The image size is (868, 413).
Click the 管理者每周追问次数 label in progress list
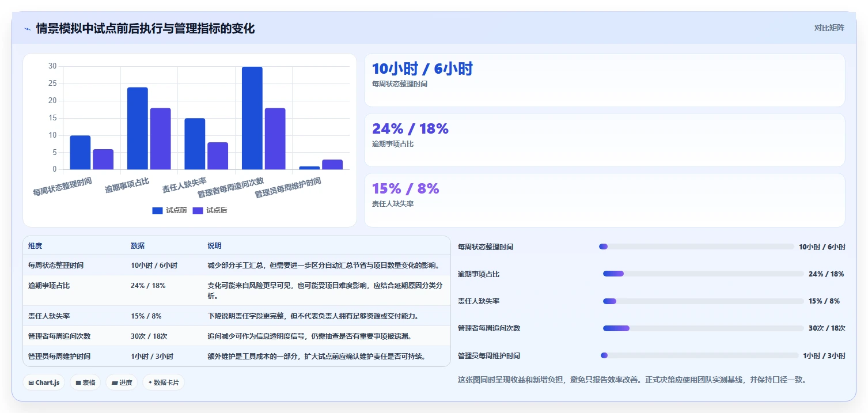[x=489, y=328]
